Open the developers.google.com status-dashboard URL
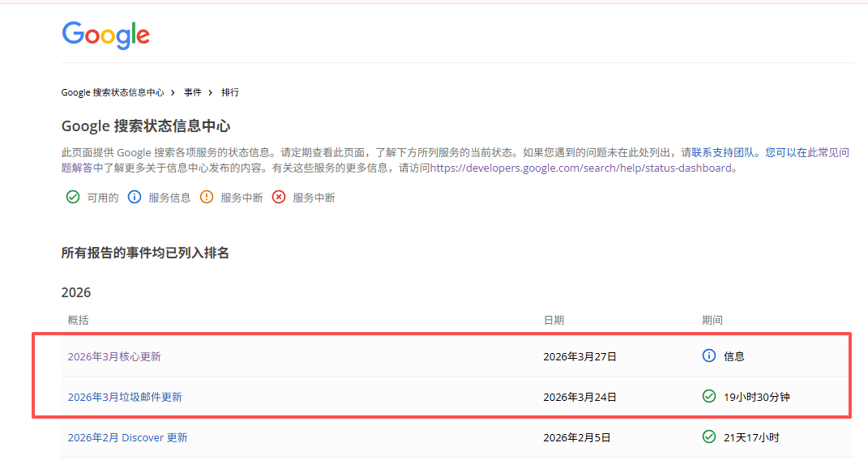868x464 pixels. (x=581, y=168)
